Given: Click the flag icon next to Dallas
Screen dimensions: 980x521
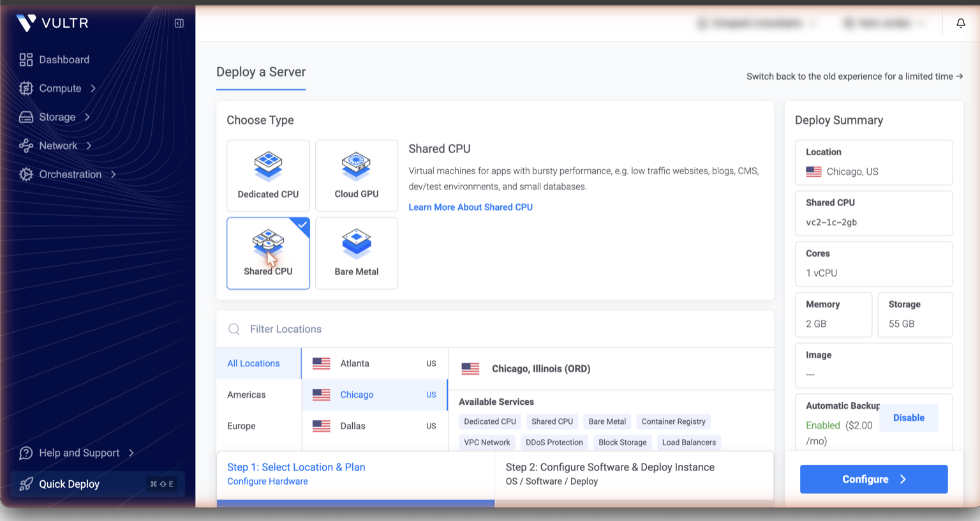Looking at the screenshot, I should pos(322,426).
